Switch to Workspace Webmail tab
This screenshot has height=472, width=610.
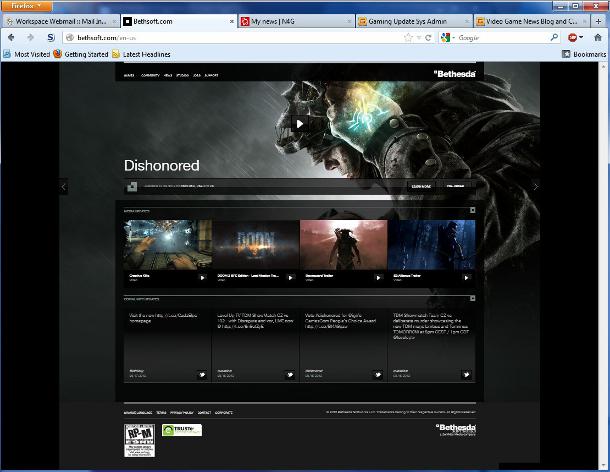[x=61, y=21]
